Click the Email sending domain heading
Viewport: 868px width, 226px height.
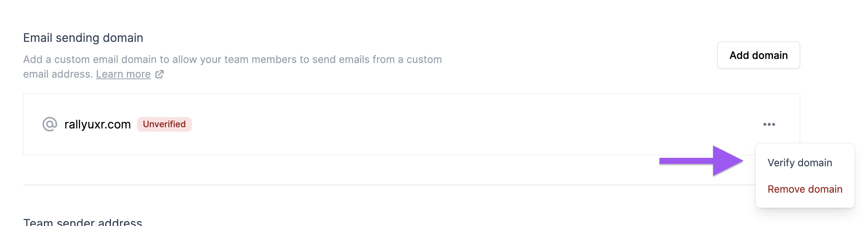click(x=83, y=38)
